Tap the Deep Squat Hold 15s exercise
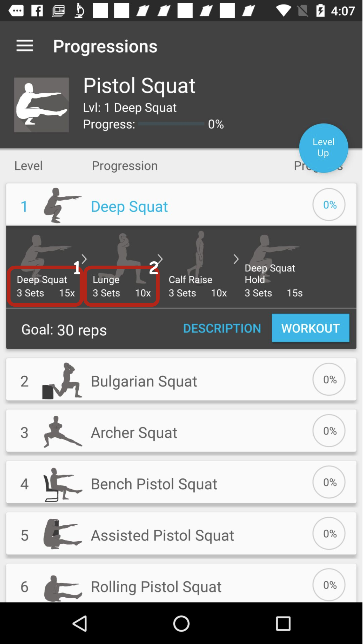363x644 pixels. tap(274, 280)
